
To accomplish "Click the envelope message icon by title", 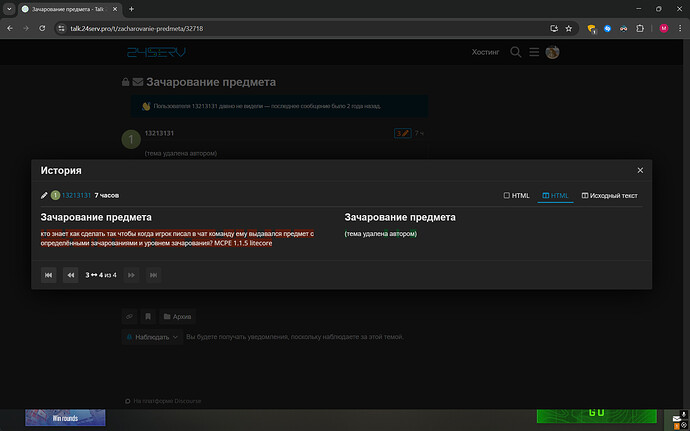I will point(138,82).
